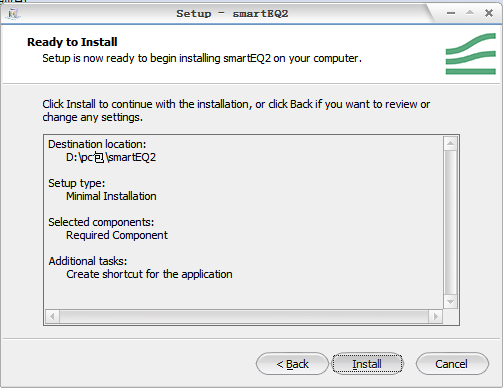This screenshot has width=503, height=388.
Task: Close the Setup window
Action: point(489,13)
